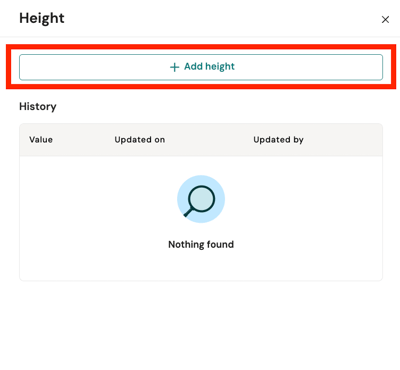
Task: Click the gray table header row
Action: point(201,140)
